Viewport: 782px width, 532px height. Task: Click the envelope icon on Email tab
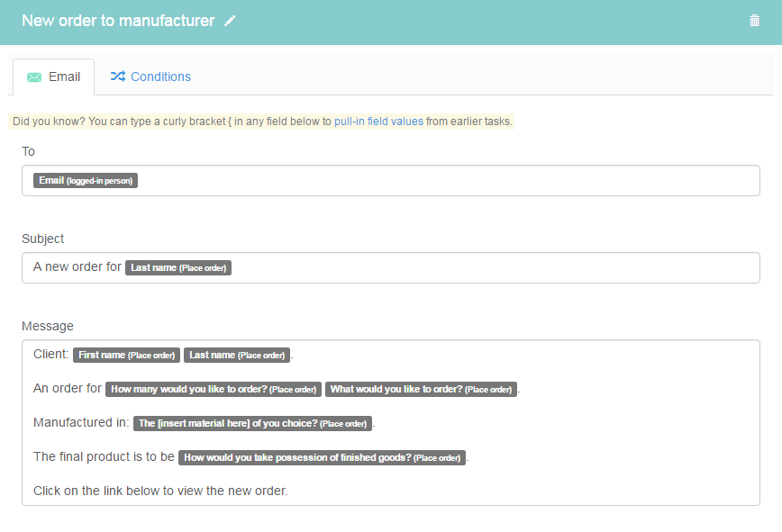[x=34, y=77]
